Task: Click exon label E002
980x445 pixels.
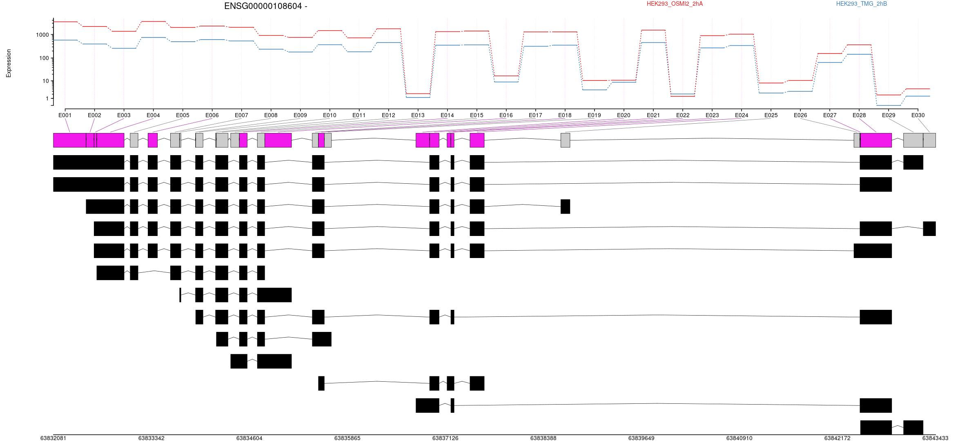Action: [94, 115]
